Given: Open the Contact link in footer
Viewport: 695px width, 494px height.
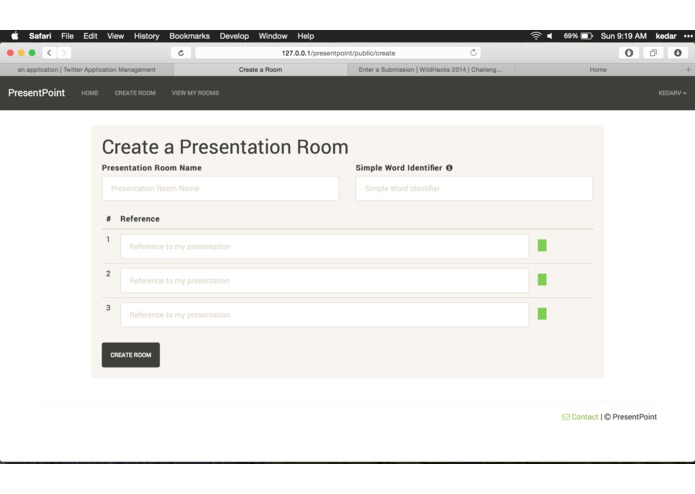Looking at the screenshot, I should pos(585,417).
